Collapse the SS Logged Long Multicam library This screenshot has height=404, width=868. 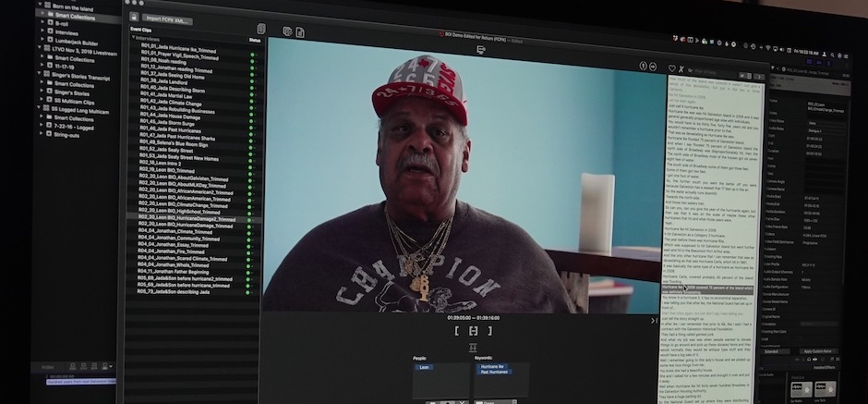pyautogui.click(x=40, y=107)
